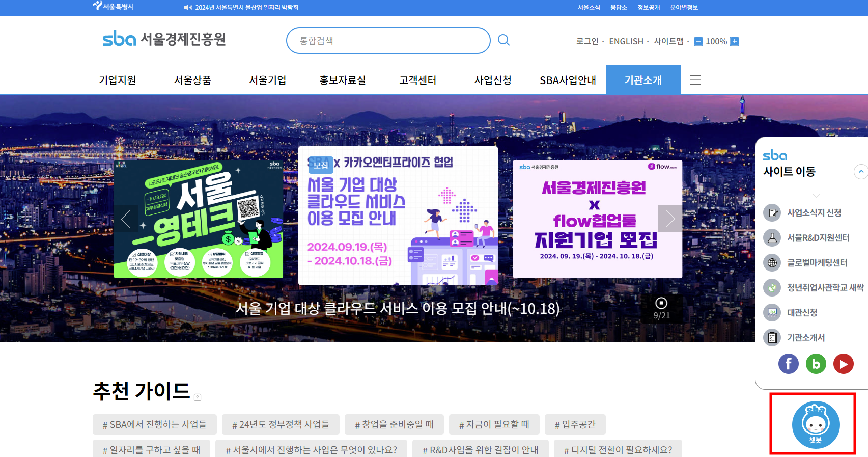Open the 물산업 일자리 박람회 notice
This screenshot has height=457, width=868.
(x=247, y=7)
